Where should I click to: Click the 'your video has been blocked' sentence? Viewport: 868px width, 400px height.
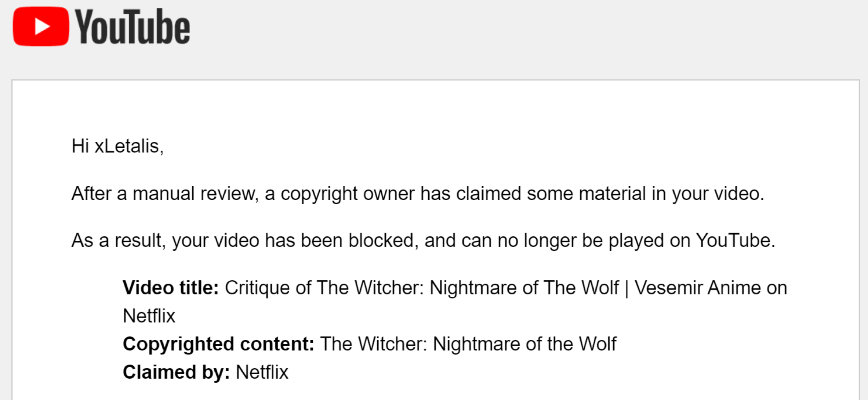(423, 241)
